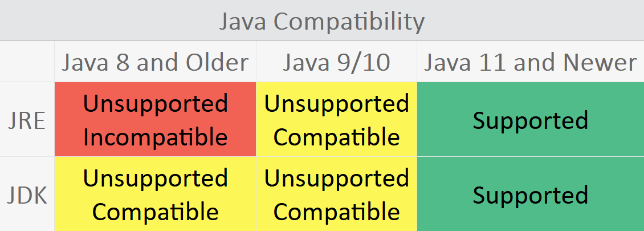Click Unsupported text in JDK Java 8 cell
Screen dimensions: 644x231
[x=155, y=179]
